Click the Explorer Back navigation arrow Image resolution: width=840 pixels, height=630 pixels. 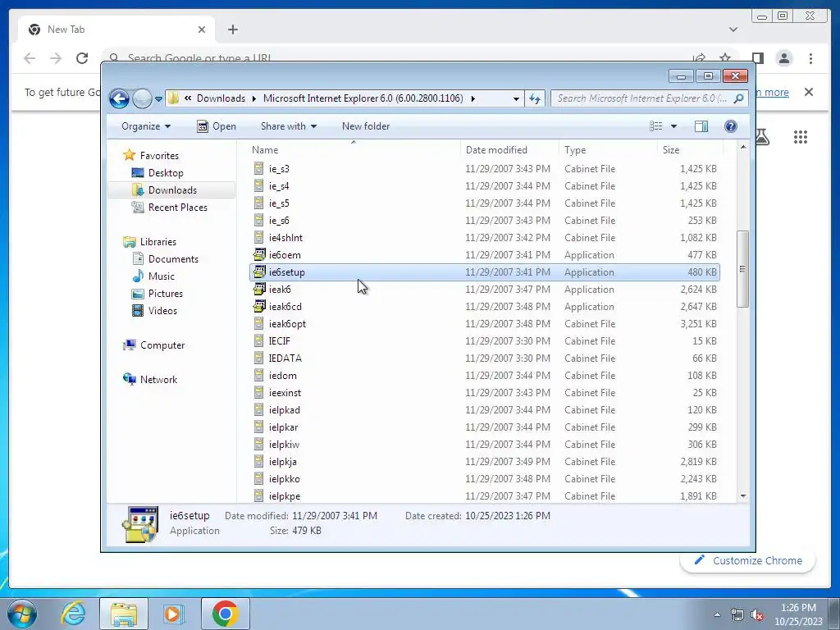coord(119,98)
